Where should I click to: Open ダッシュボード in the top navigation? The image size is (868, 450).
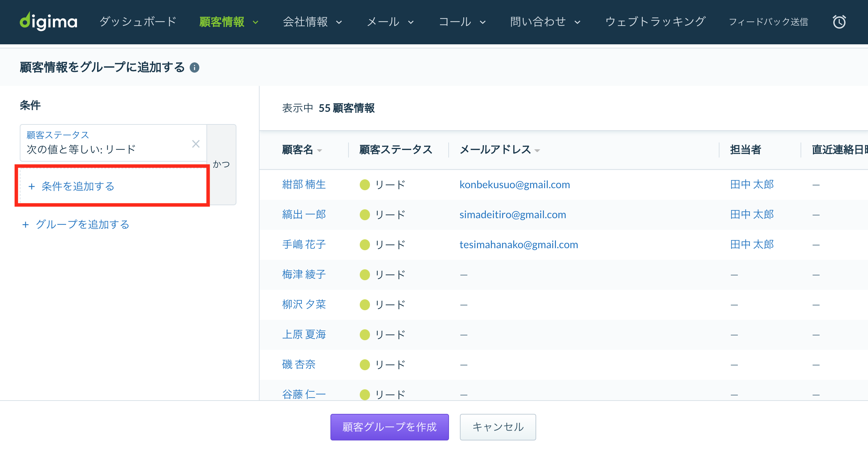pos(138,22)
